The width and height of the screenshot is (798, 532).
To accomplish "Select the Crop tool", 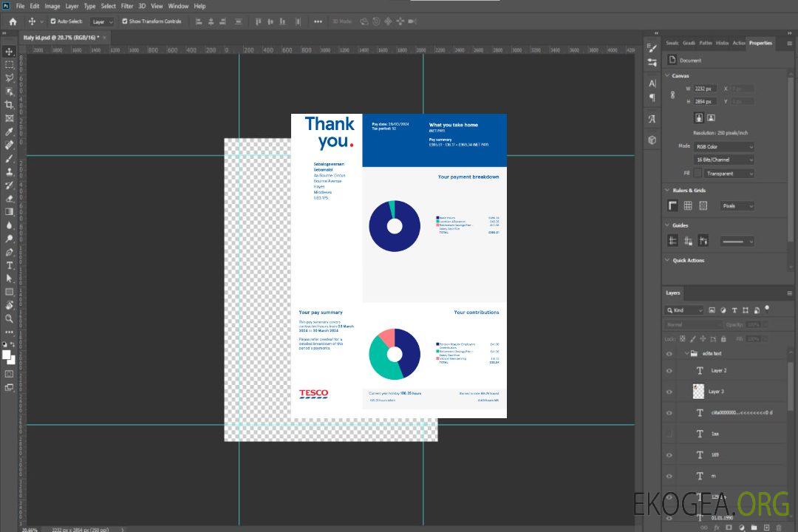I will [x=9, y=104].
